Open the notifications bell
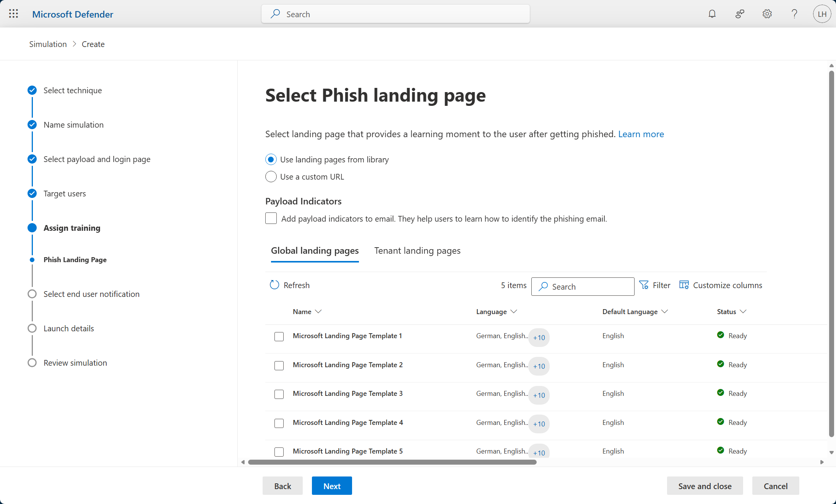836x504 pixels. click(712, 14)
